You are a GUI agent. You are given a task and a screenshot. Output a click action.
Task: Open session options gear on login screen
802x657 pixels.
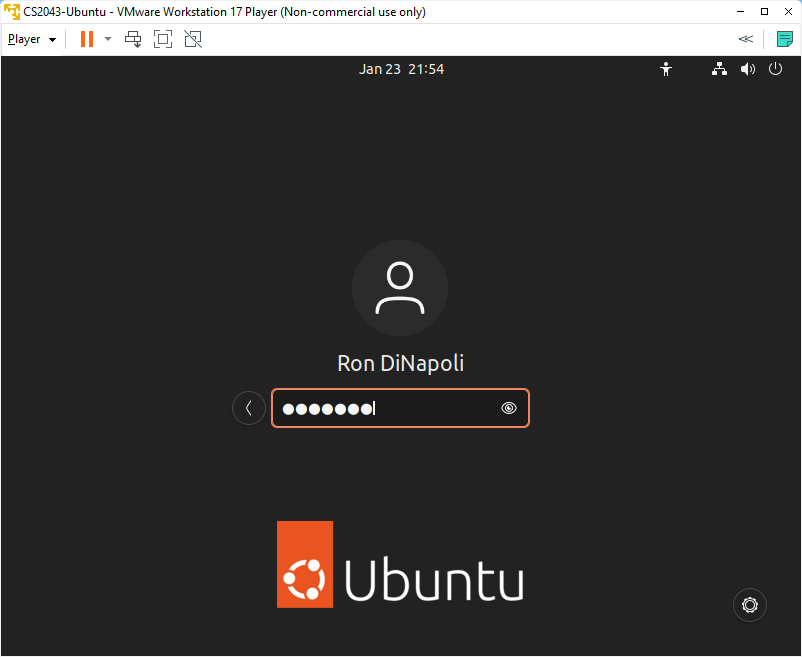click(x=750, y=604)
